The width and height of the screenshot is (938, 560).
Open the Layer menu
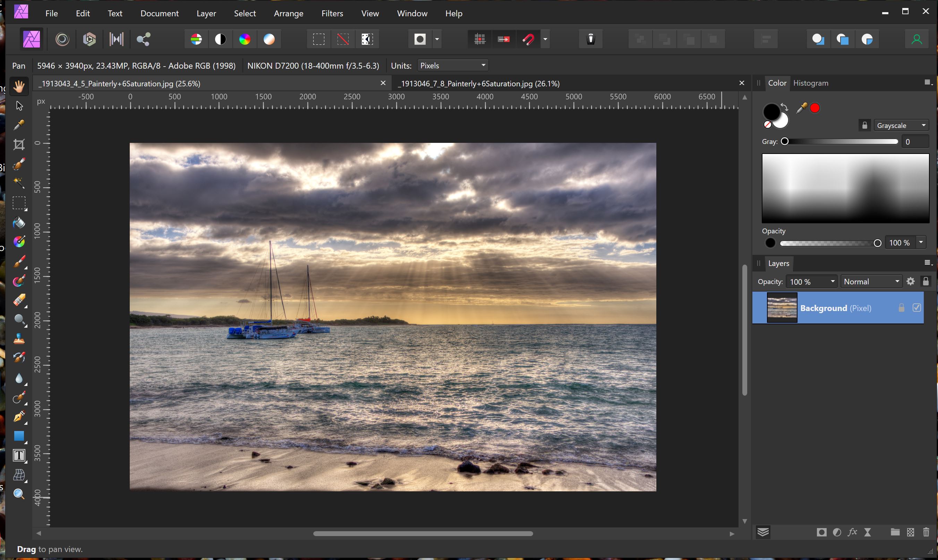click(x=206, y=13)
